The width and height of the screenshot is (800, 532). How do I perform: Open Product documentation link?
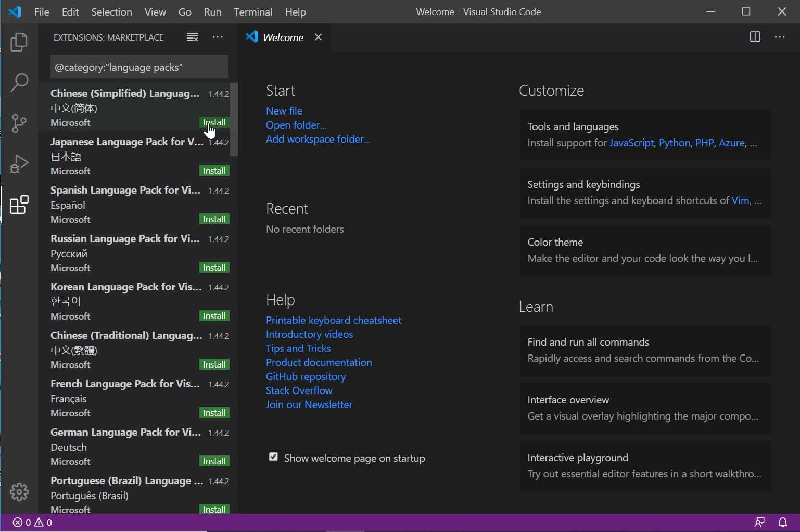(x=319, y=362)
